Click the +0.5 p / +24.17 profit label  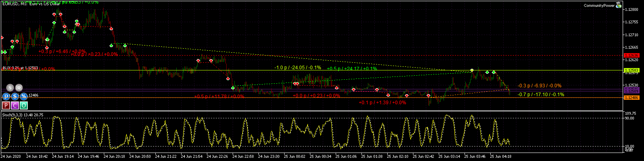tap(352, 69)
